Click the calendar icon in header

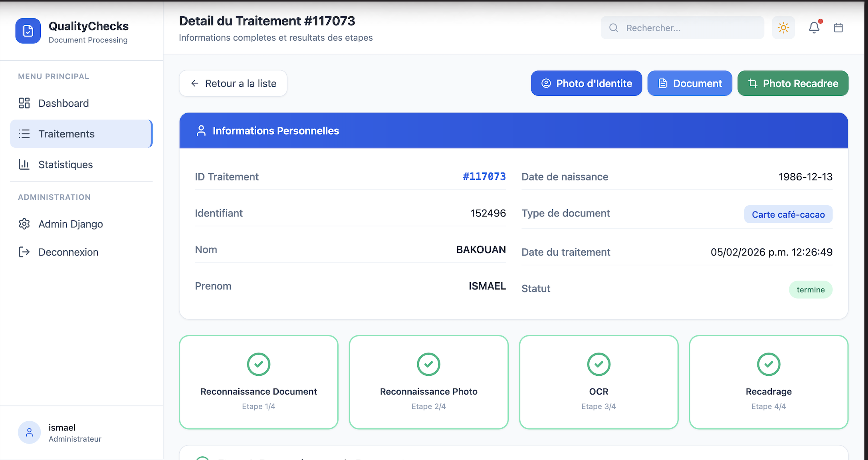click(838, 28)
